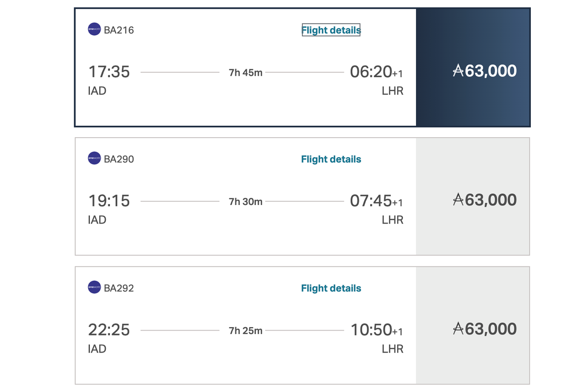Click the BA292 flight number label
This screenshot has width=586, height=392.
pos(119,288)
